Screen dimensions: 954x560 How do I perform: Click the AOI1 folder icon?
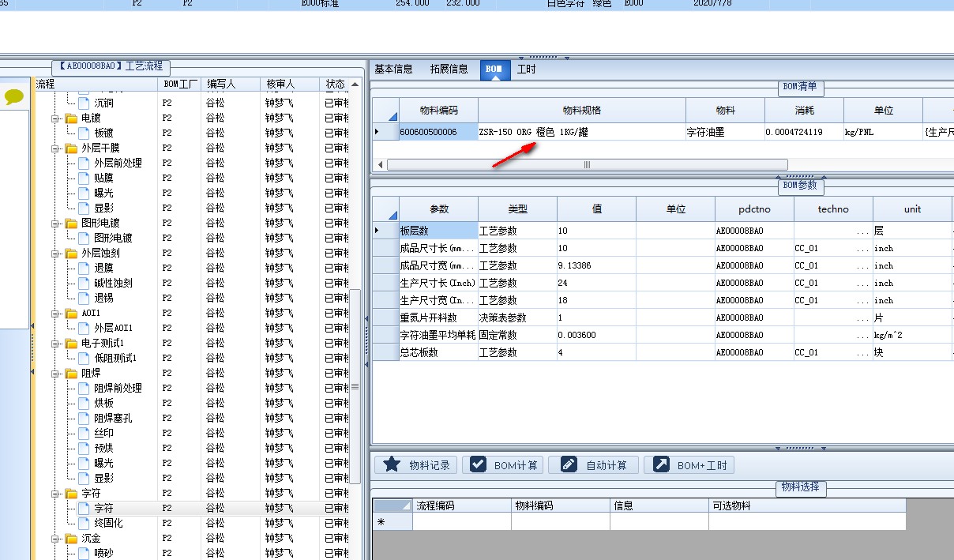tap(72, 313)
